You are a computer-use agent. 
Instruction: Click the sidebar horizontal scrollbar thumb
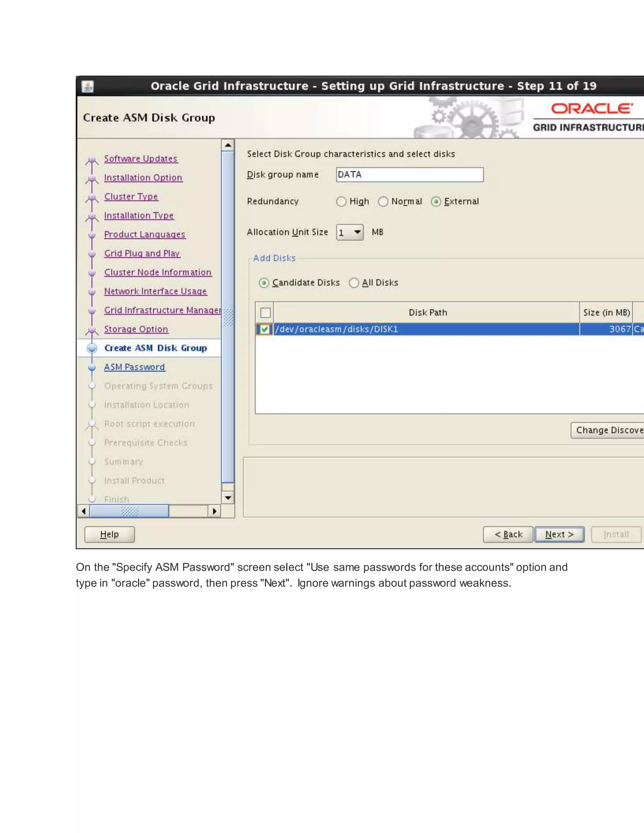129,511
